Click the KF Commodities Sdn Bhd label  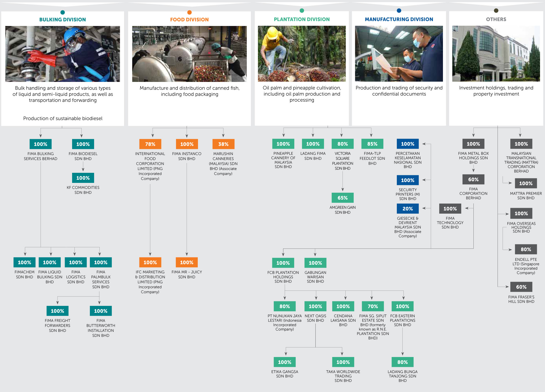[83, 190]
